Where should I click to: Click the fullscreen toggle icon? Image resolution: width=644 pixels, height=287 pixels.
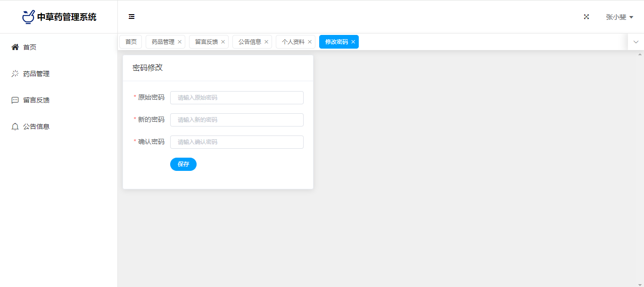[586, 17]
